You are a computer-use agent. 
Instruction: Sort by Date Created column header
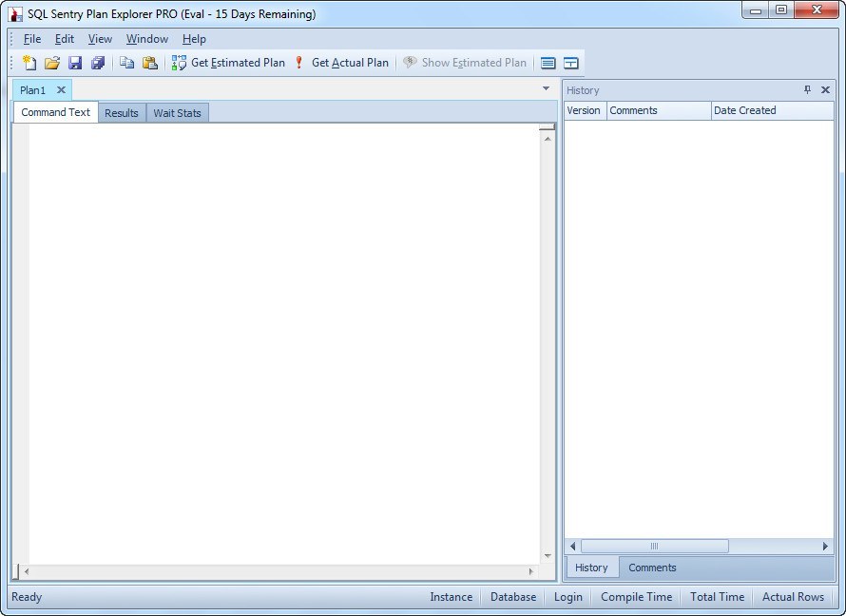point(772,110)
